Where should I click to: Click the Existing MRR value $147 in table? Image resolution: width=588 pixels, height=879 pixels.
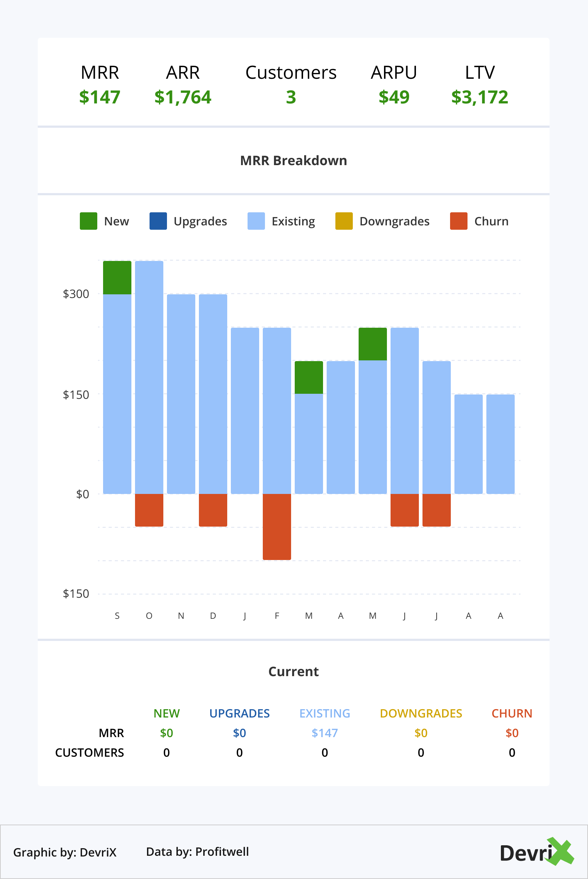pos(325,733)
